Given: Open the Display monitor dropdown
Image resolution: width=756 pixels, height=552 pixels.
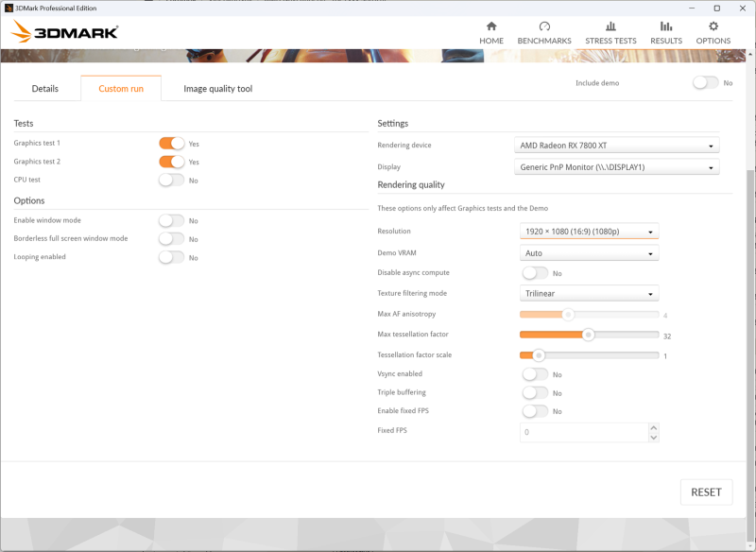Looking at the screenshot, I should point(617,166).
